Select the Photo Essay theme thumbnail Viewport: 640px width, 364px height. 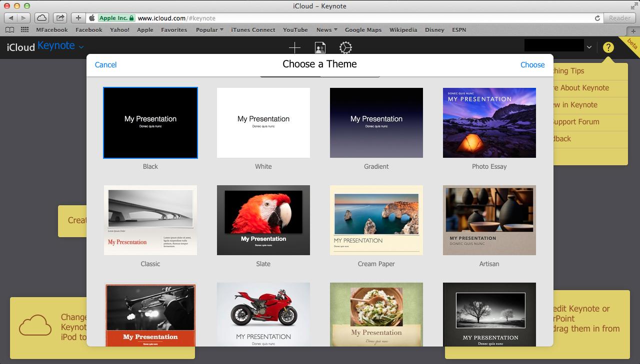489,123
